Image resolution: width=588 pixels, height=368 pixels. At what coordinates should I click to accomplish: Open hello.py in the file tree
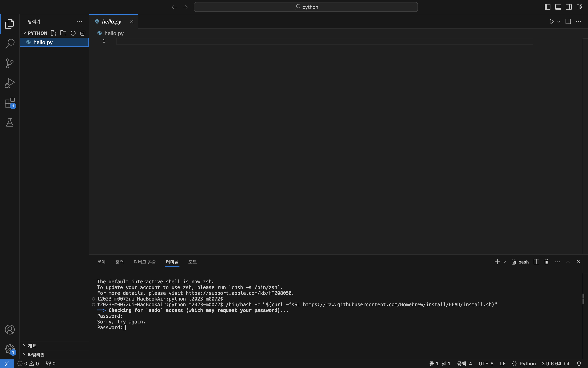(54, 42)
